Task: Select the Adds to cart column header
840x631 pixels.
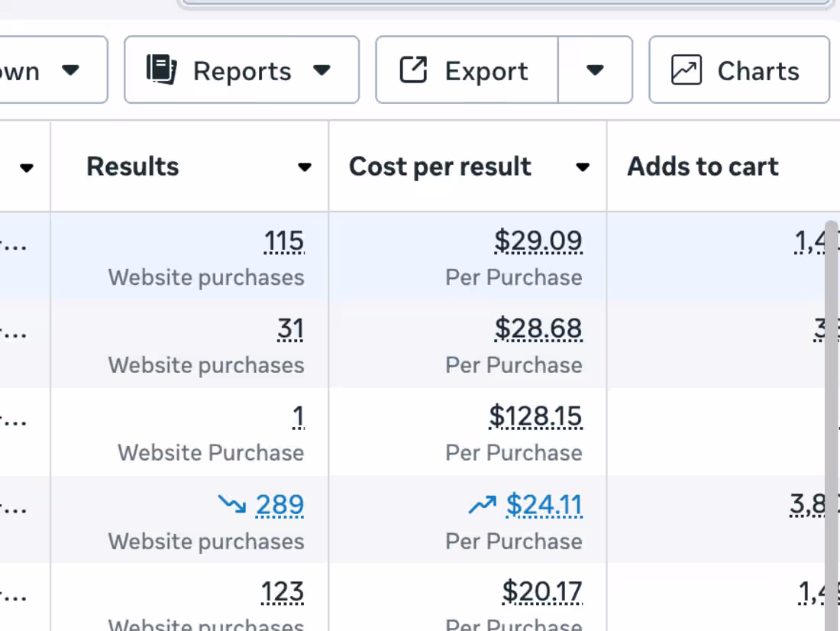Action: tap(703, 167)
